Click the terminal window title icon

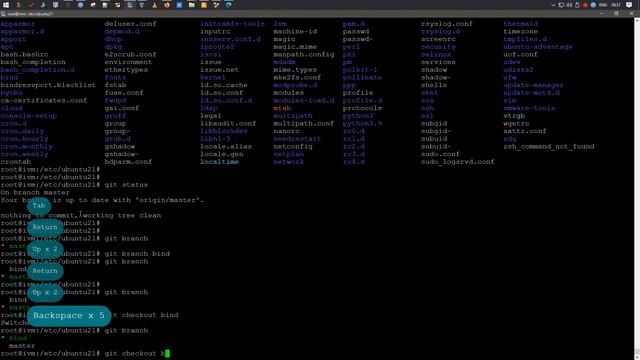click(x=3, y=13)
